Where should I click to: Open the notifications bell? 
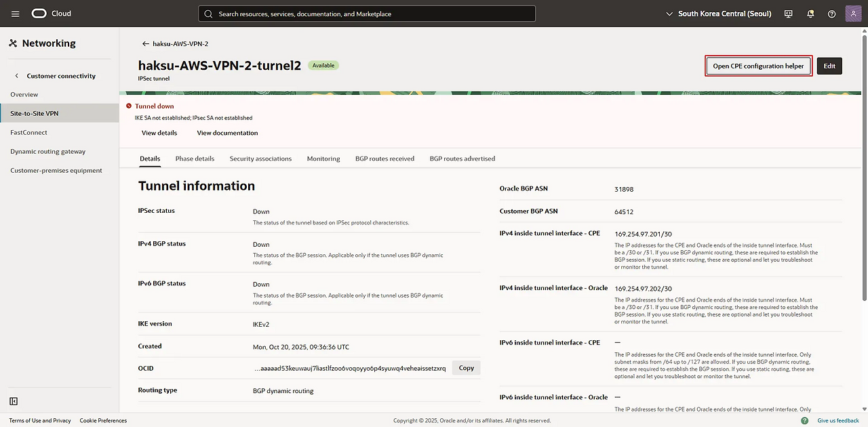pyautogui.click(x=810, y=14)
